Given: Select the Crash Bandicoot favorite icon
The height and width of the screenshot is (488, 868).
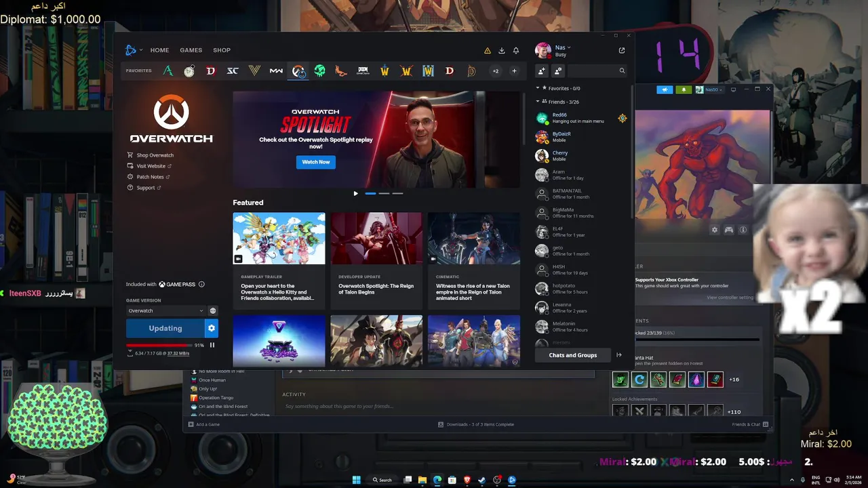Looking at the screenshot, I should [341, 70].
